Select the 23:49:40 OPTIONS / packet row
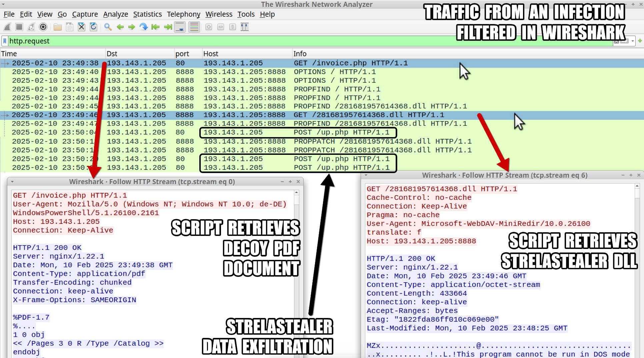The image size is (644, 358). pyautogui.click(x=322, y=72)
